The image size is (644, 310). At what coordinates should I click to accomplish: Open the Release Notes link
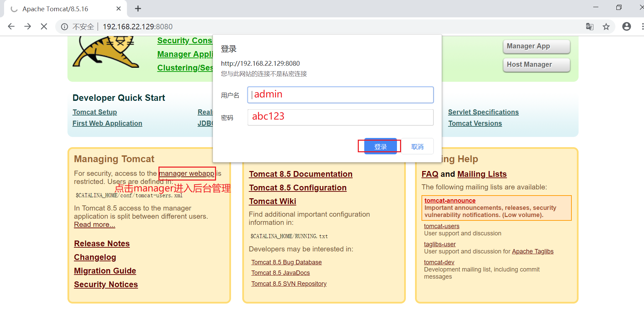point(102,244)
